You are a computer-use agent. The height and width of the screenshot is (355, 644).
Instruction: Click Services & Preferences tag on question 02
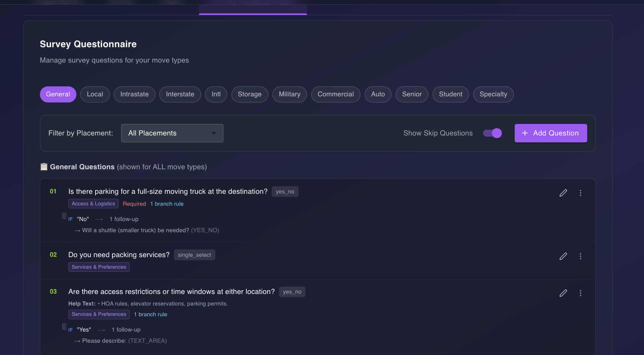pyautogui.click(x=99, y=267)
